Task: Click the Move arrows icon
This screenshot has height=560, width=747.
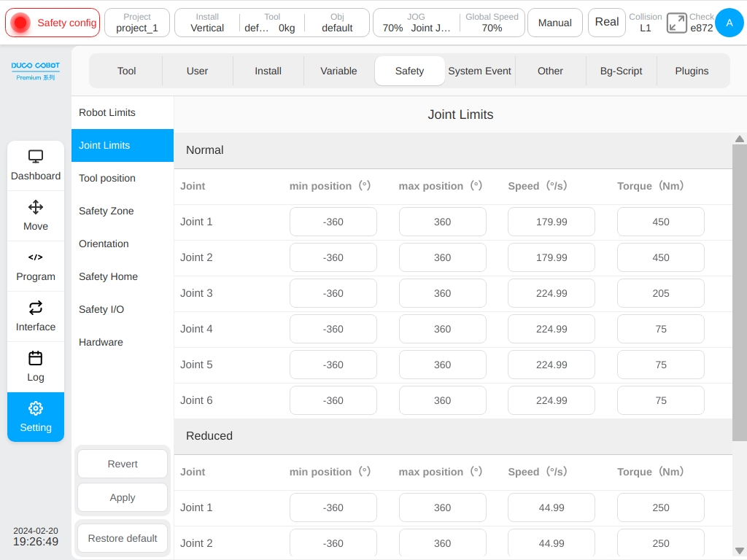Action: (36, 207)
